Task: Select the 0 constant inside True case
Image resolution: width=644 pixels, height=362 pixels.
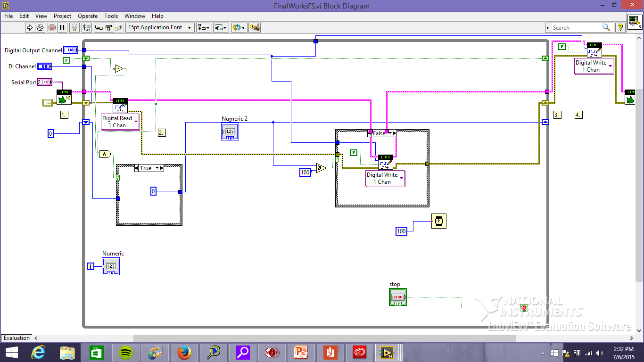Action: [153, 191]
